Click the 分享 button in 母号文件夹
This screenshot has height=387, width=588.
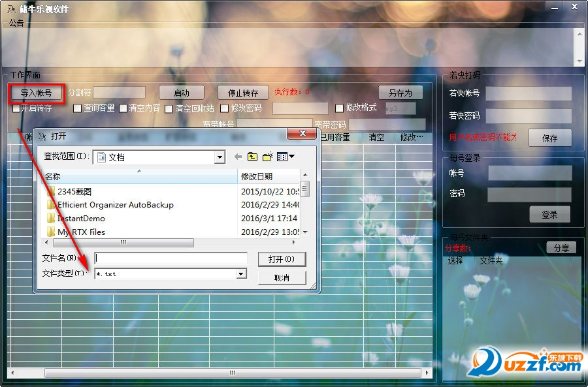click(x=561, y=247)
